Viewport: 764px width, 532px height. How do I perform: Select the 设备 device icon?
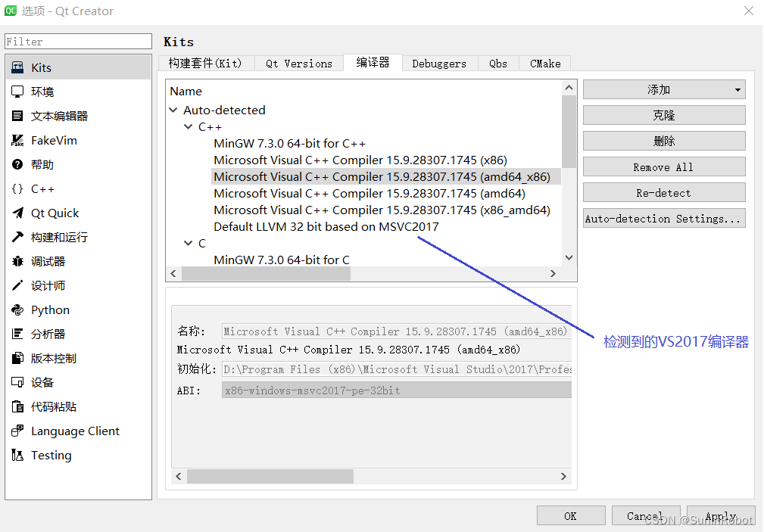tap(17, 382)
